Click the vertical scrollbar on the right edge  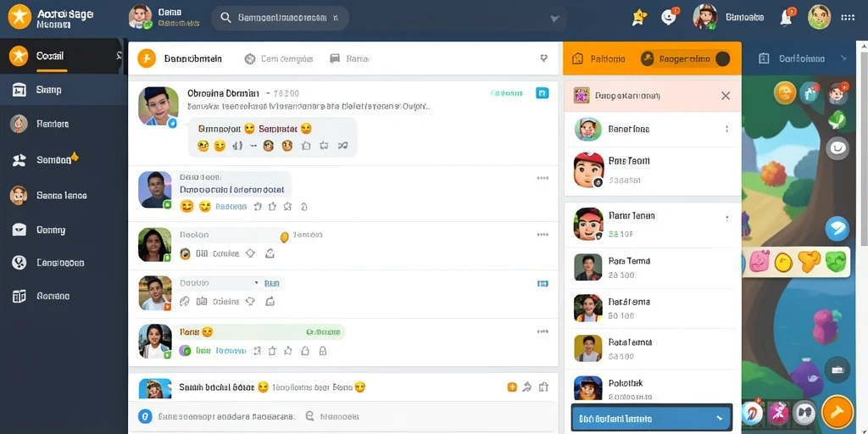pyautogui.click(x=863, y=149)
